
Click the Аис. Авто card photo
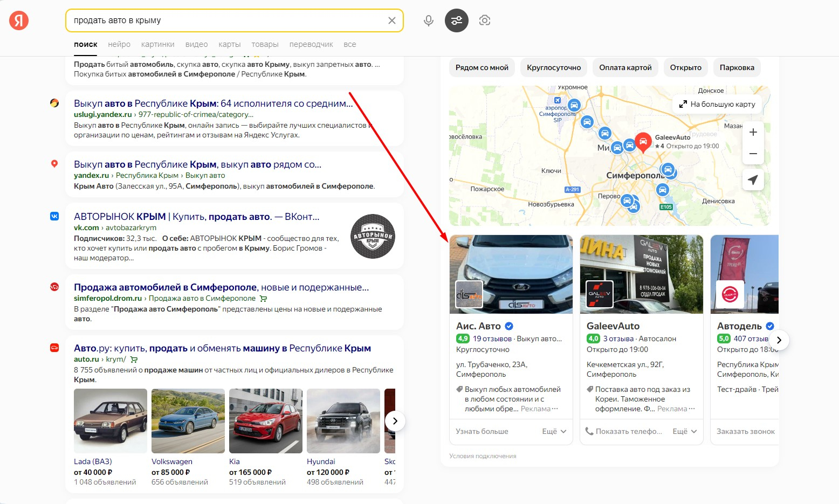point(511,274)
